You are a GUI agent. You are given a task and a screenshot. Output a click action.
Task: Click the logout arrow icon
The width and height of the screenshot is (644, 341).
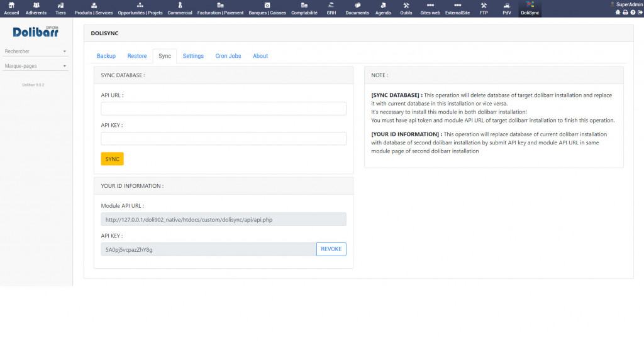click(x=640, y=13)
